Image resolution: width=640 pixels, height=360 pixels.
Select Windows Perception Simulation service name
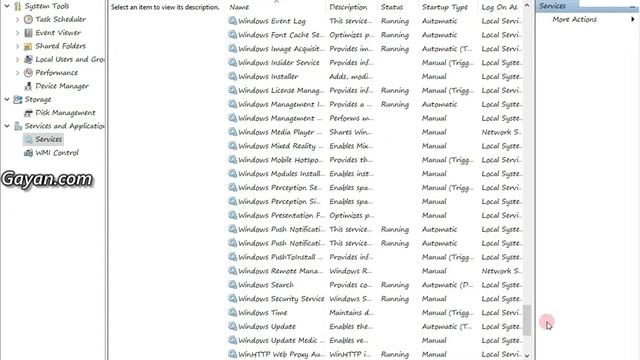tap(279, 202)
